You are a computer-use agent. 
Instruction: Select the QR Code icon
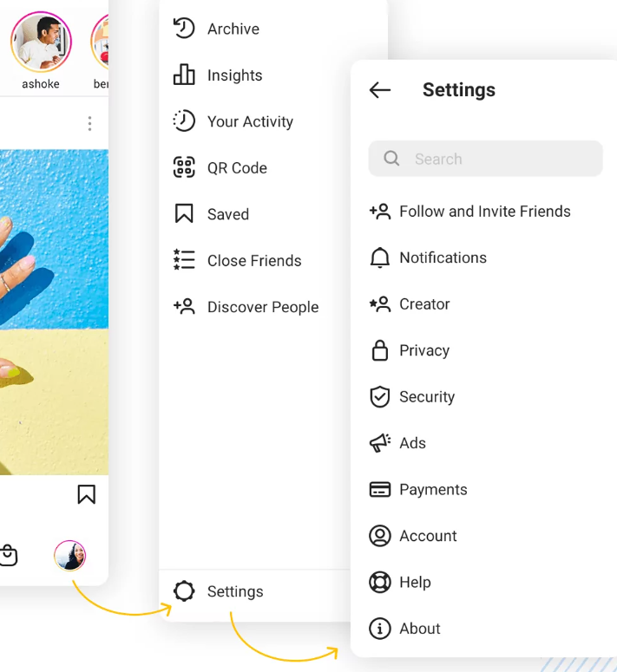click(184, 167)
